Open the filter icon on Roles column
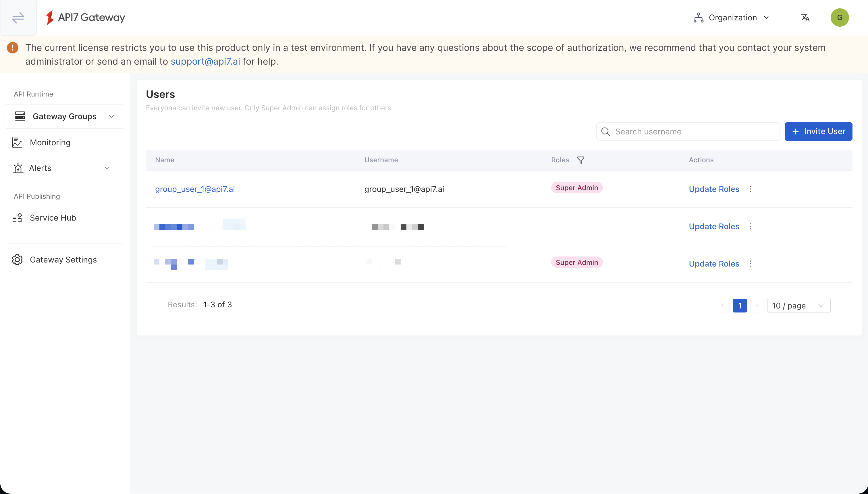868x494 pixels. point(581,160)
